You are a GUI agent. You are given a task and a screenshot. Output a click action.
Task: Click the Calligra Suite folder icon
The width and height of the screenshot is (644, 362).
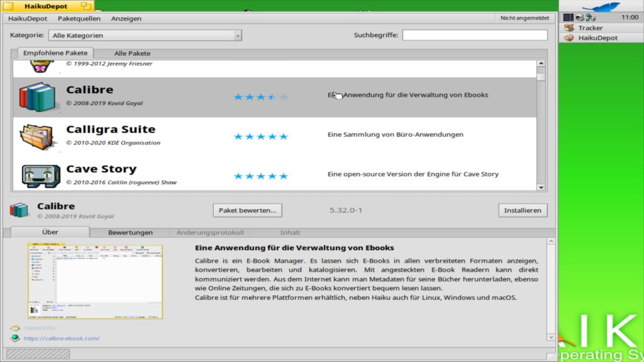[x=37, y=137]
